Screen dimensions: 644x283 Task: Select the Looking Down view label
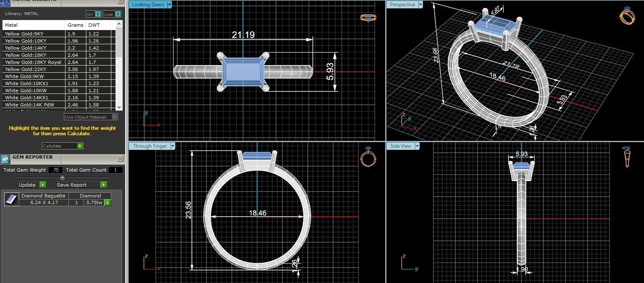click(148, 5)
